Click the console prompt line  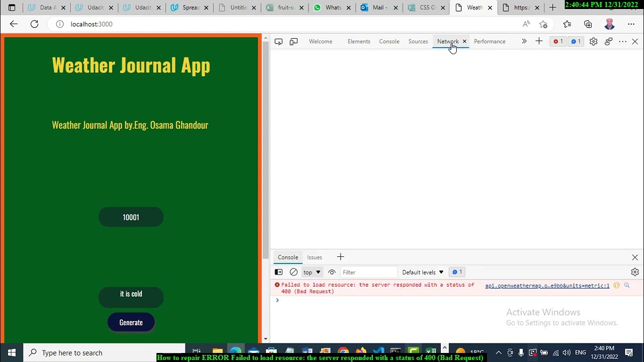coord(458,301)
